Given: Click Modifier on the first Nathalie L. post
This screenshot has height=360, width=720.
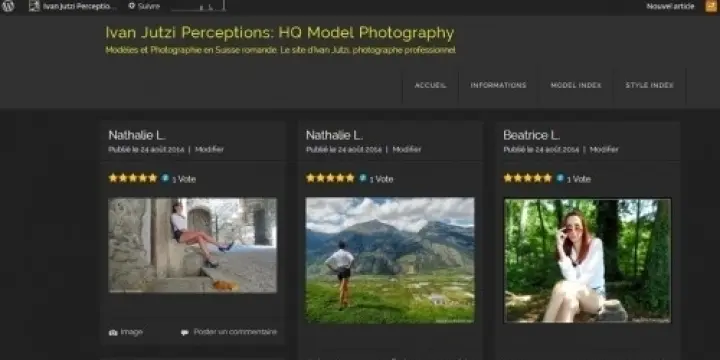Looking at the screenshot, I should click(x=209, y=149).
